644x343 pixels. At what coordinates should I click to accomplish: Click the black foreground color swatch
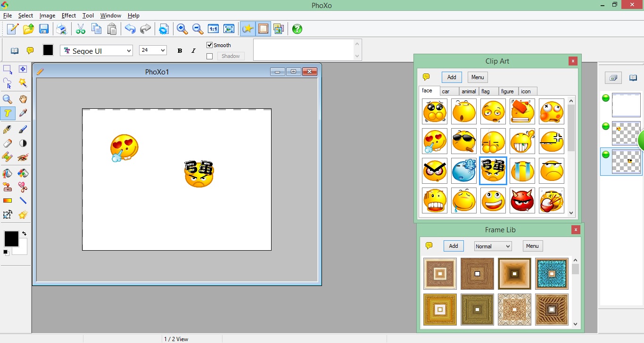tap(10, 238)
